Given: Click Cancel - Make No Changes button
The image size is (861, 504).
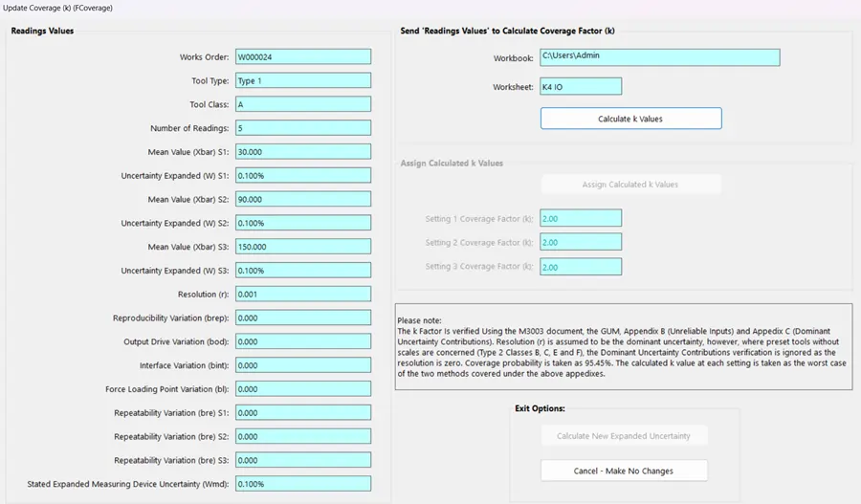Looking at the screenshot, I should click(x=624, y=471).
